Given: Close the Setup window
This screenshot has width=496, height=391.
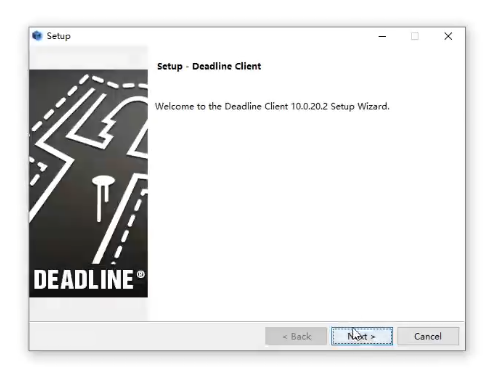Looking at the screenshot, I should coord(448,36).
